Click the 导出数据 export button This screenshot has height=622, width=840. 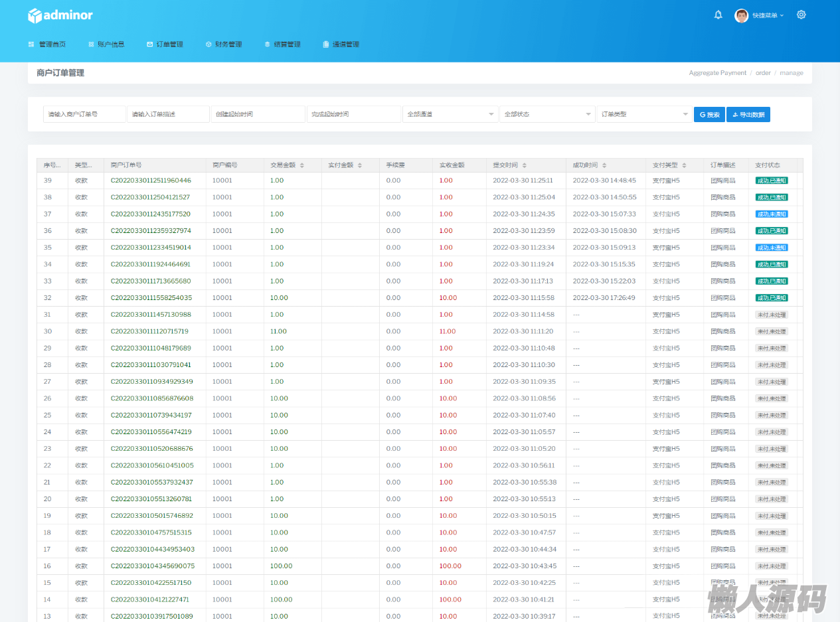tap(748, 115)
